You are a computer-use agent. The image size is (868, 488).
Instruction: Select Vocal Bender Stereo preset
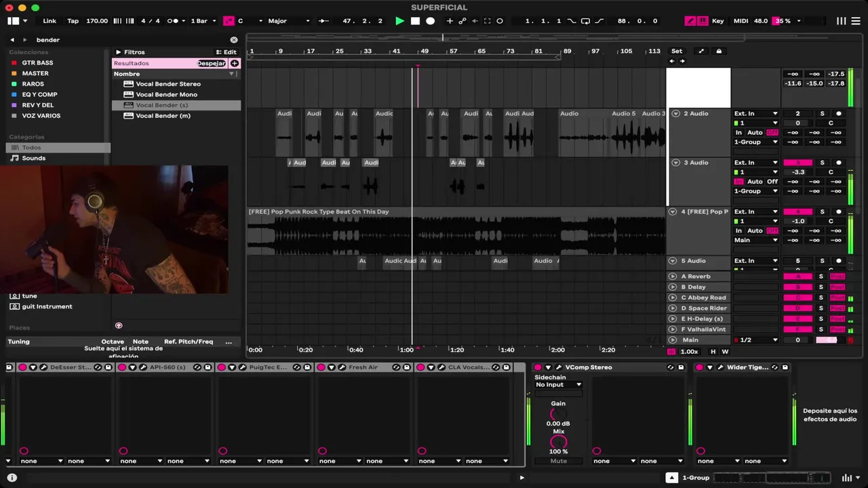[x=168, y=84]
